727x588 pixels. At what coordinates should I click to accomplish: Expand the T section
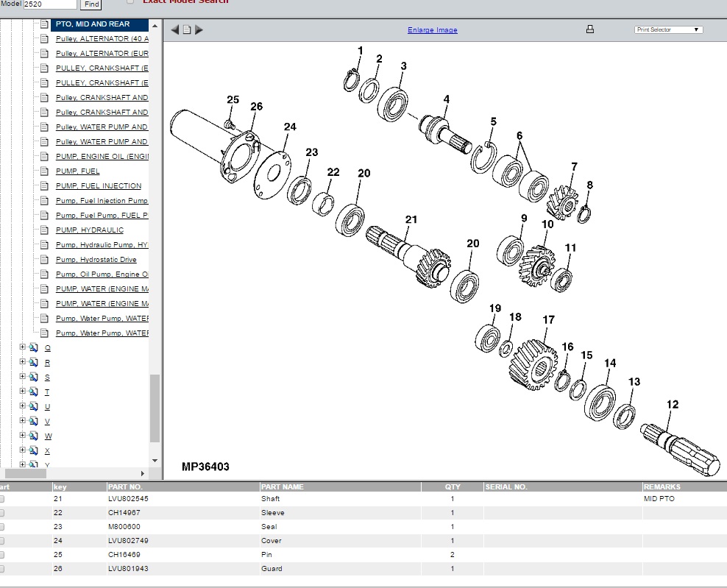pos(22,391)
